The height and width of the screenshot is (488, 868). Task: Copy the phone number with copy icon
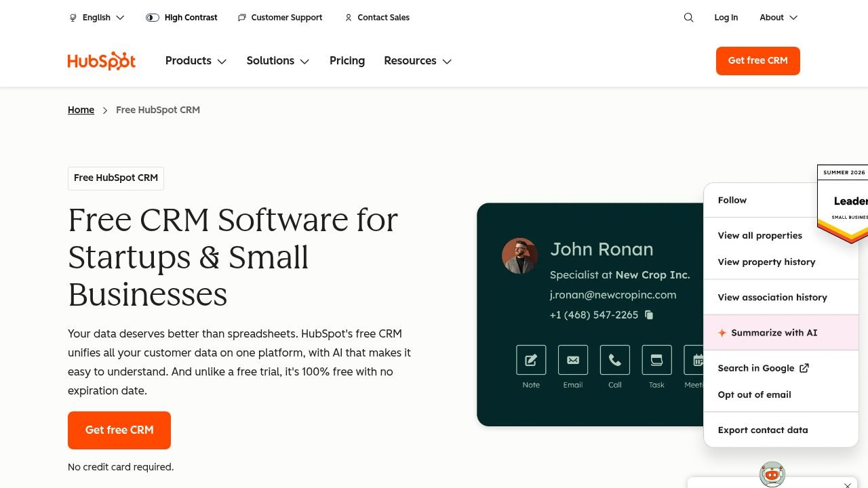[x=649, y=314]
